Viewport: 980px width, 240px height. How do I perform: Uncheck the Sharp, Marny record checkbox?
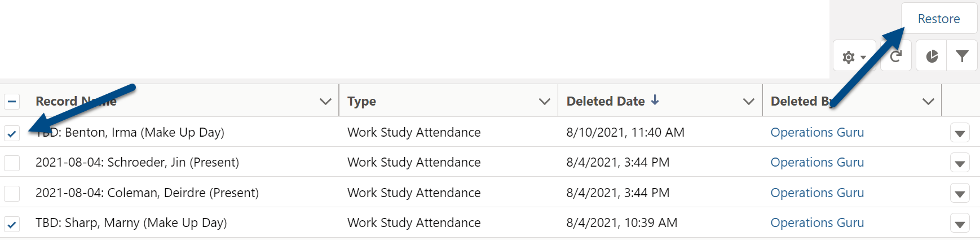(12, 224)
